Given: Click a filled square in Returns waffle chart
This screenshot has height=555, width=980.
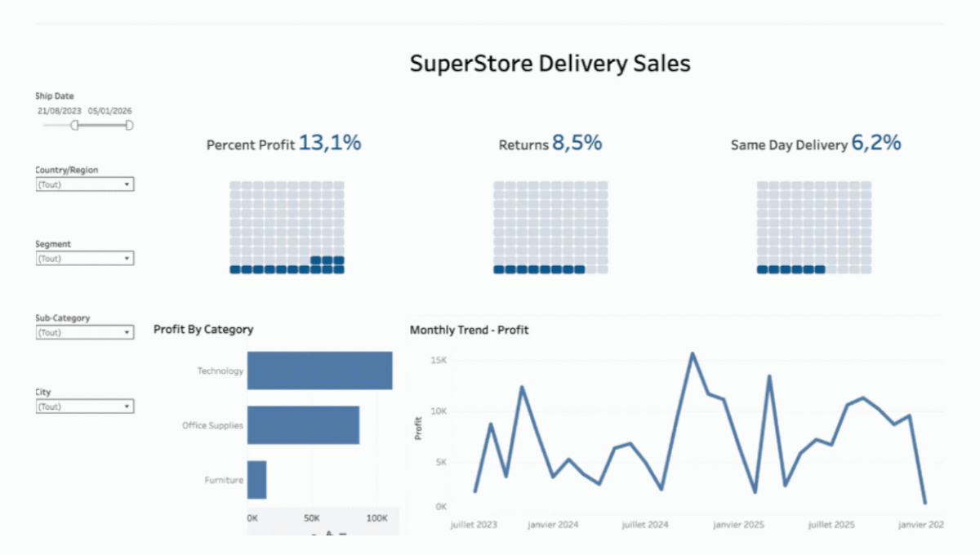Looking at the screenshot, I should tap(499, 269).
